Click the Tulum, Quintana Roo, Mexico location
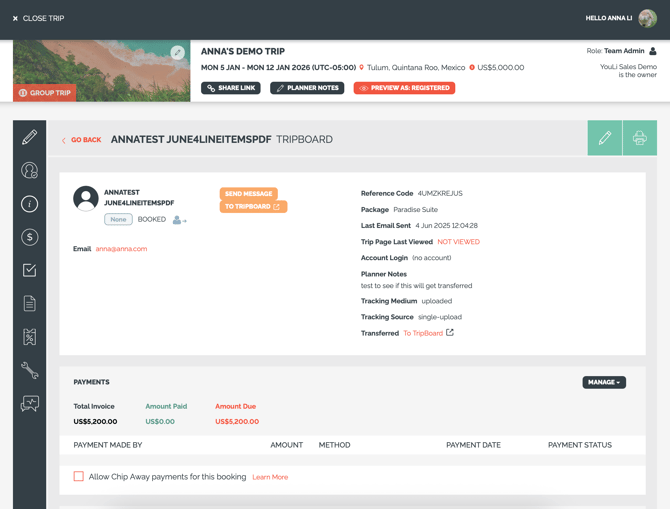 tap(416, 68)
